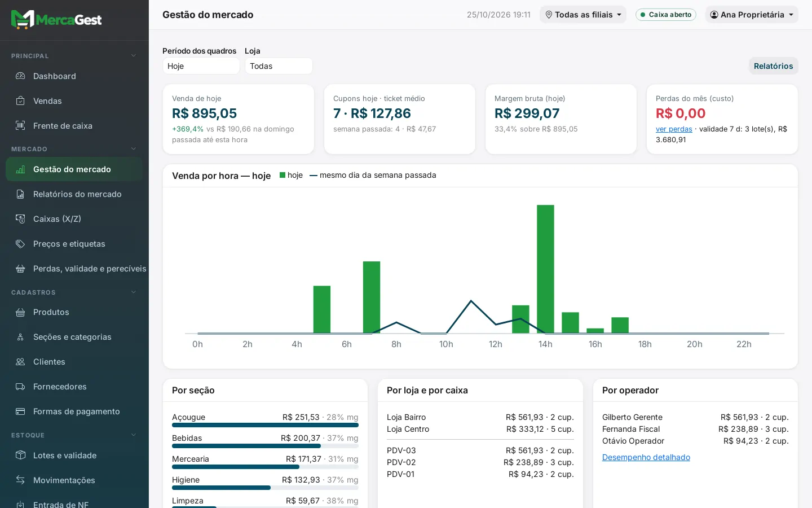Open the Fornecedores menu item
The height and width of the screenshot is (508, 812).
74,387
